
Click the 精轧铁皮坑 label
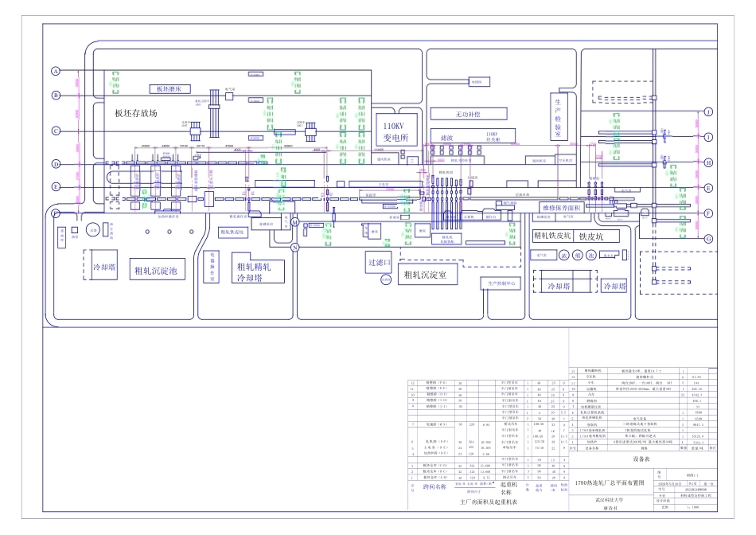click(x=552, y=236)
